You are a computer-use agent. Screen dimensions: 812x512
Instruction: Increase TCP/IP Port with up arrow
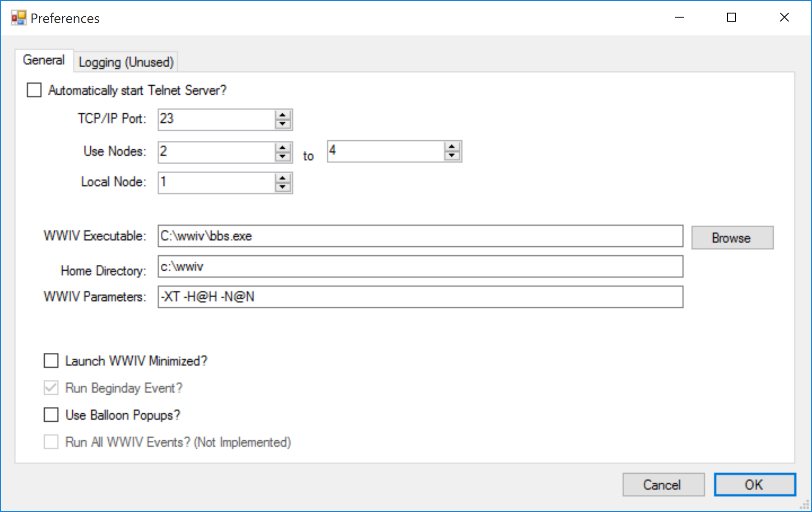283,115
